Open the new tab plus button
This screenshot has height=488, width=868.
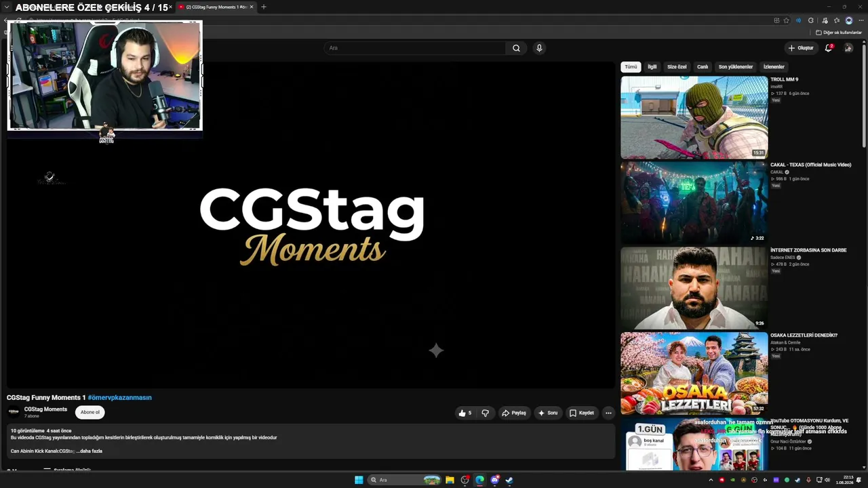coord(264,7)
